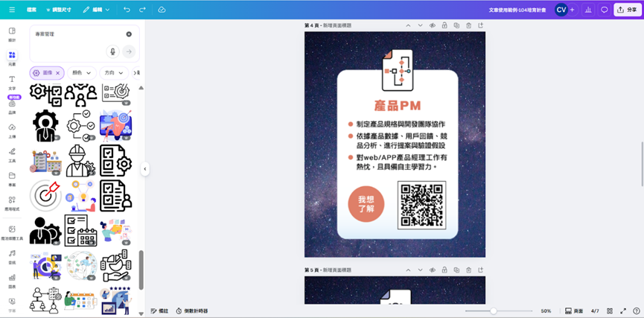The height and width of the screenshot is (318, 644).
Task: Remove the 圖像 filter chip
Action: click(x=57, y=73)
